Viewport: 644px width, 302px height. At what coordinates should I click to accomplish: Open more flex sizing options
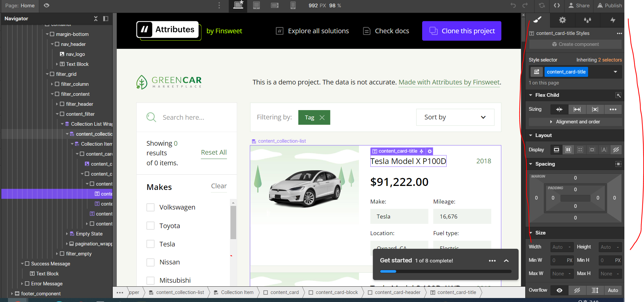pyautogui.click(x=613, y=109)
